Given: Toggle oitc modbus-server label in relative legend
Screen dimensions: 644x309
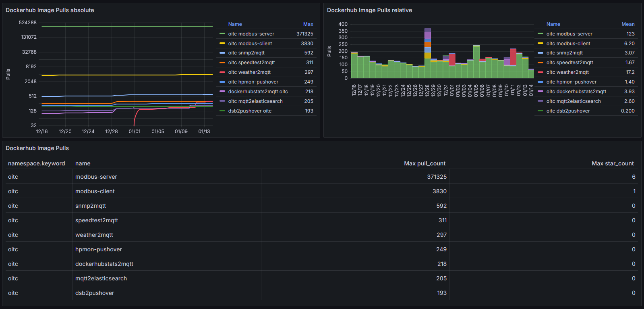Looking at the screenshot, I should [569, 34].
